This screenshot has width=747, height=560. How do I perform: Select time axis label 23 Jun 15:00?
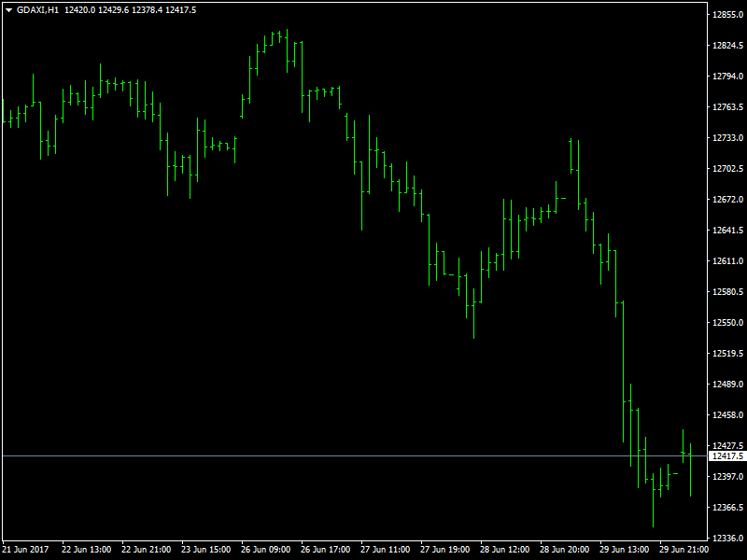click(x=206, y=550)
